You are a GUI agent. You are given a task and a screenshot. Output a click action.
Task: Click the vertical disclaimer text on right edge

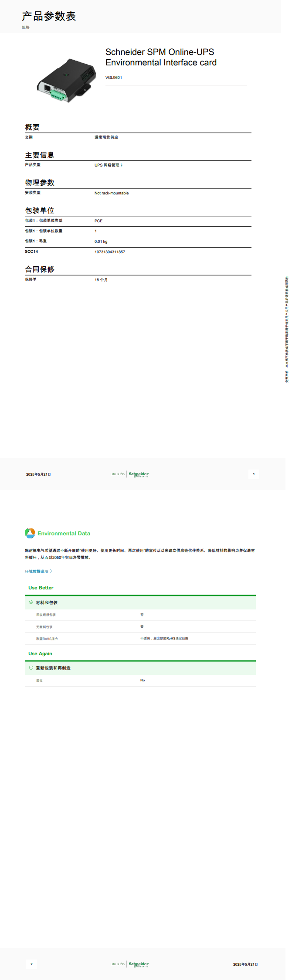pos(287,329)
